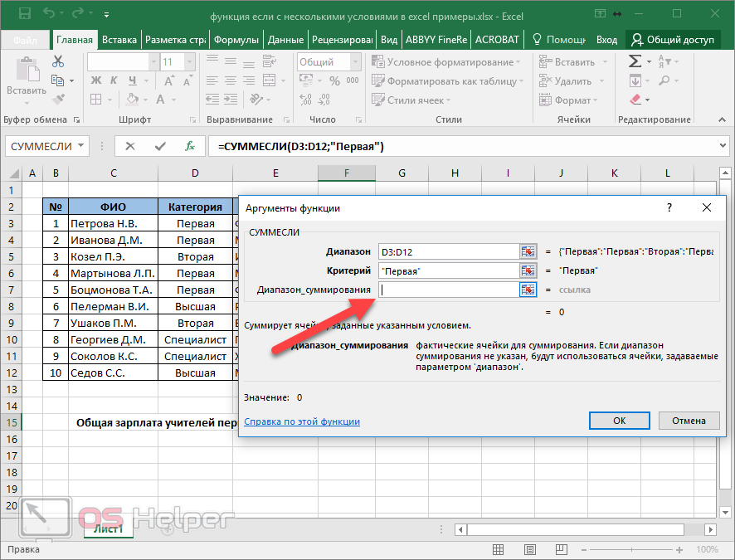Screen dimensions: 735x560
Task: Switch to the Вид tab
Action: (388, 40)
